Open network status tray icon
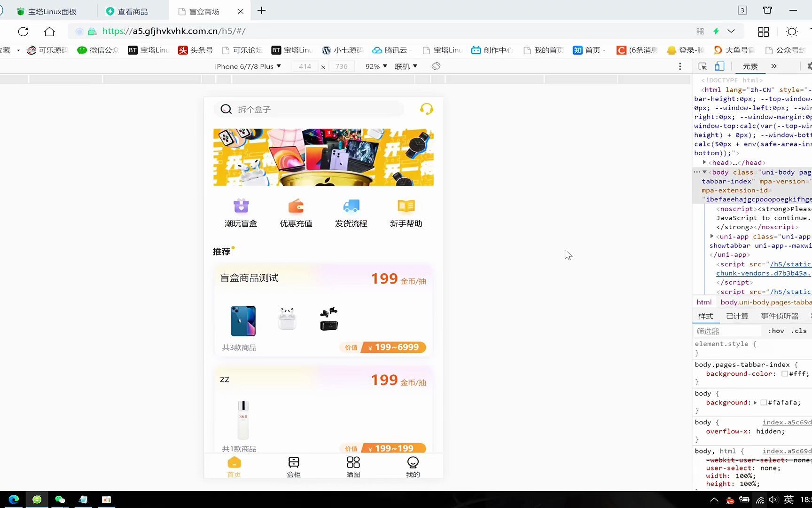The width and height of the screenshot is (812, 508). [x=760, y=500]
